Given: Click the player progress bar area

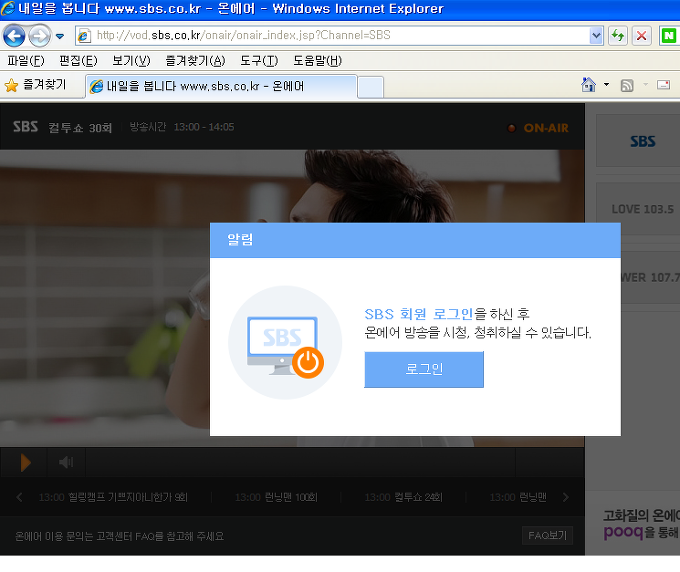Looking at the screenshot, I should (300, 462).
